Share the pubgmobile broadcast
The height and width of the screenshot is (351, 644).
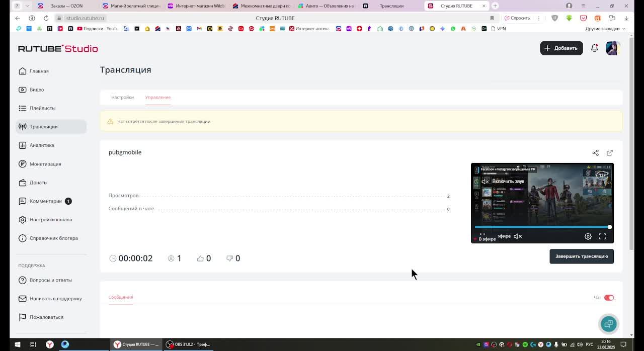click(x=595, y=153)
